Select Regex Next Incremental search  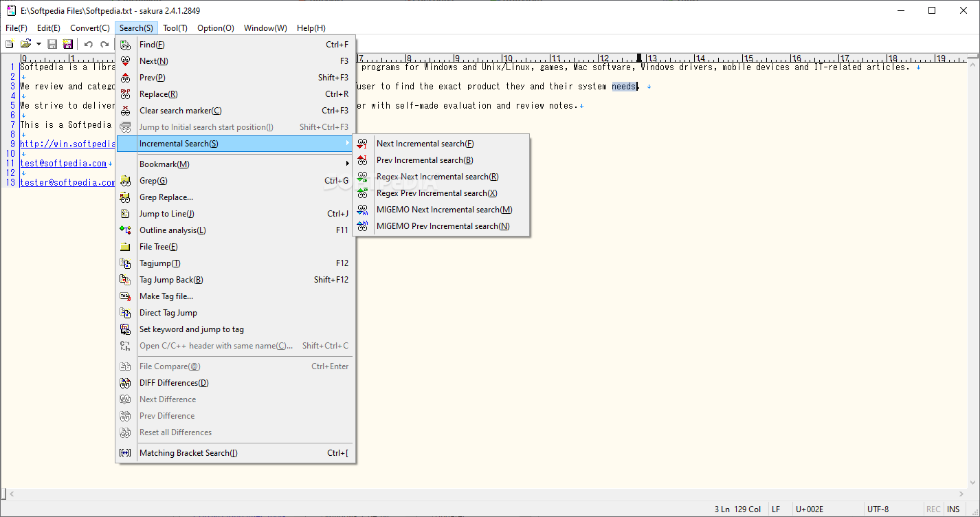pyautogui.click(x=441, y=177)
